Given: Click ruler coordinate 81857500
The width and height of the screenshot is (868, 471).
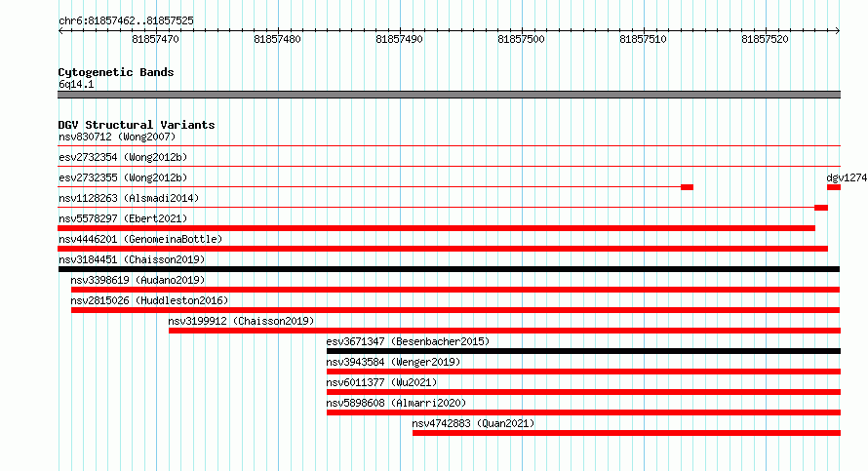Looking at the screenshot, I should coord(521,39).
